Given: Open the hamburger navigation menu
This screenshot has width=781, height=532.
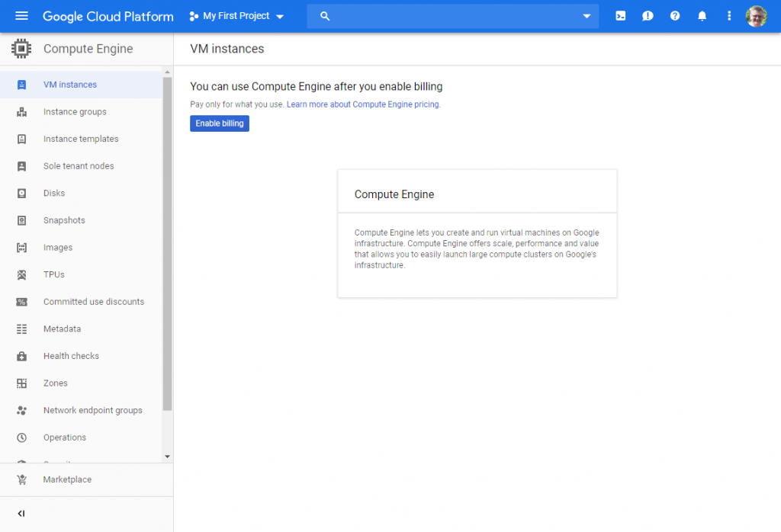Looking at the screenshot, I should (21, 16).
